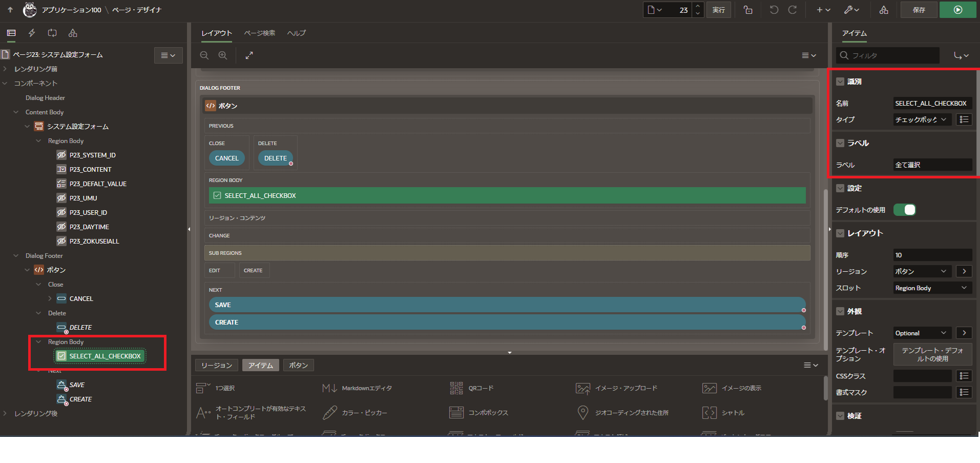The image size is (980, 463).
Task: Open the page selector dropdown
Action: point(655,10)
